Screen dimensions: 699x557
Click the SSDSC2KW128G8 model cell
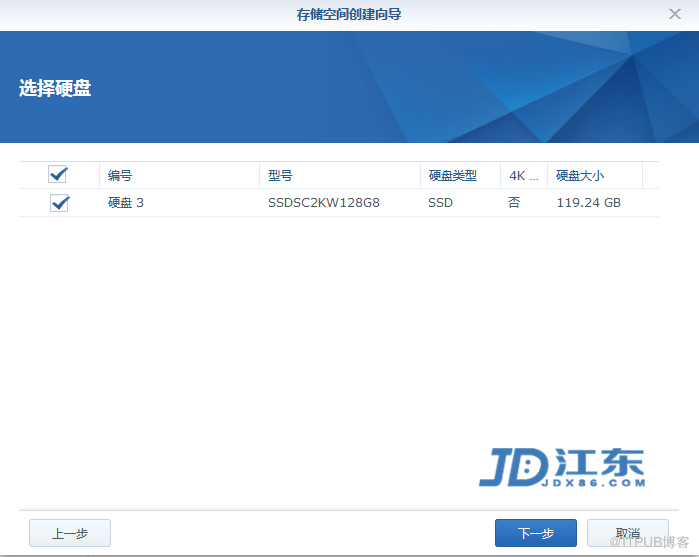(x=323, y=203)
